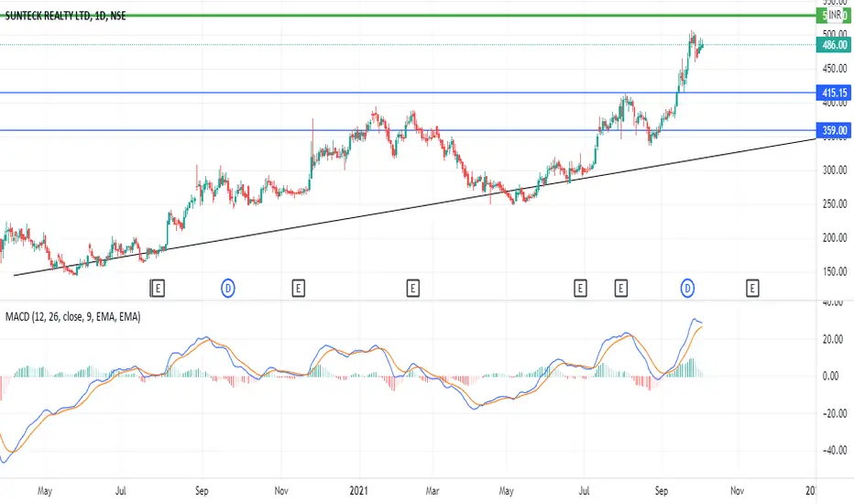
Task: Open the earnings marker dated late July 2020
Action: point(158,289)
